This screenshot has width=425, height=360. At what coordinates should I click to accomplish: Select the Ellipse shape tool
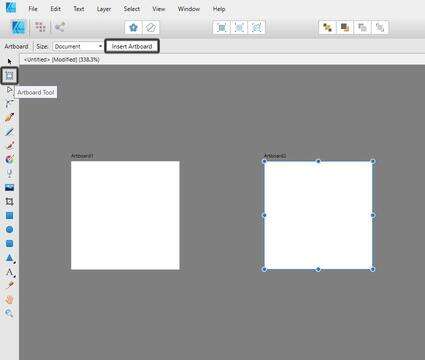9,230
